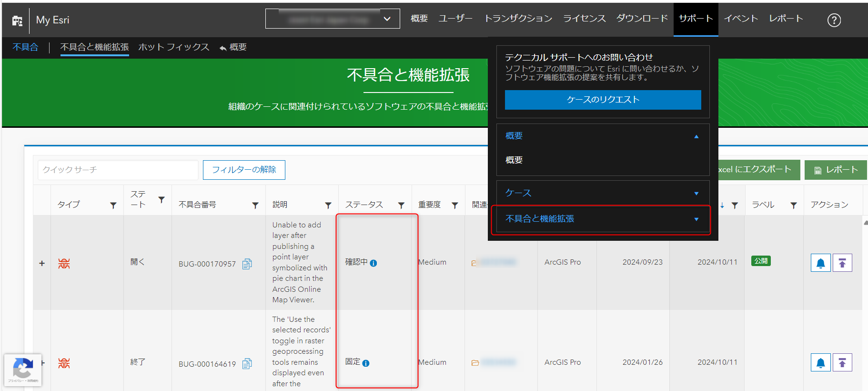This screenshot has height=391, width=868.
Task: Open the help question mark icon
Action: pos(834,20)
